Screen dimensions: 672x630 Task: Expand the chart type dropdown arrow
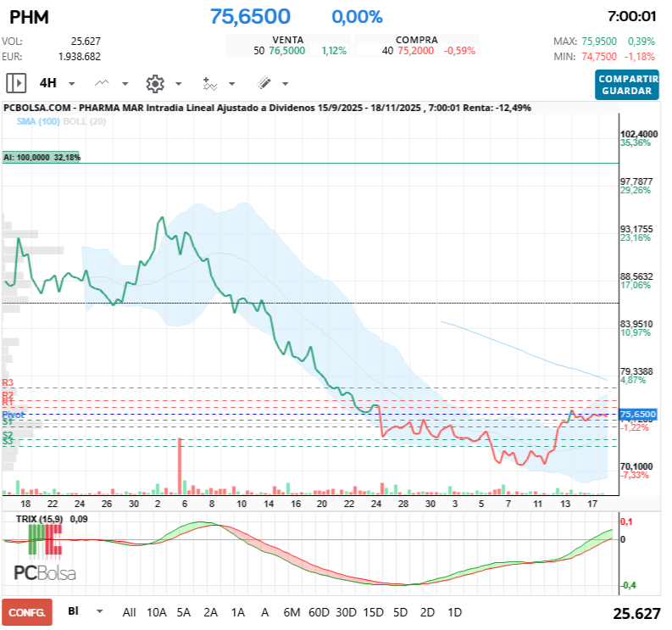tap(125, 84)
